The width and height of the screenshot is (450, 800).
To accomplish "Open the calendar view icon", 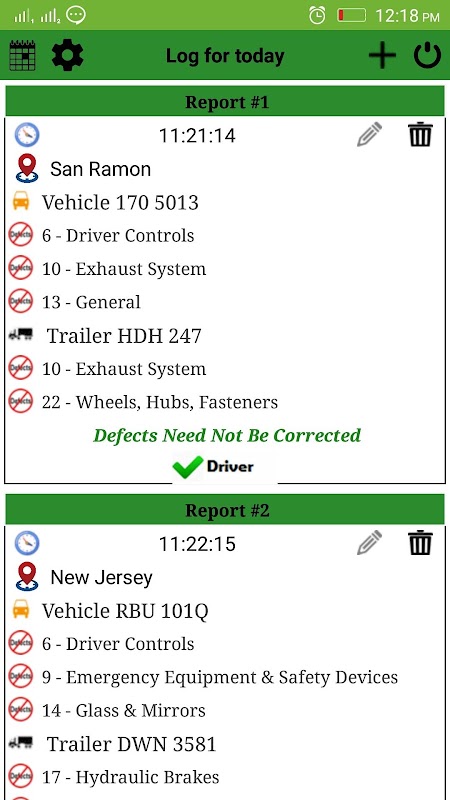I will pyautogui.click(x=22, y=55).
